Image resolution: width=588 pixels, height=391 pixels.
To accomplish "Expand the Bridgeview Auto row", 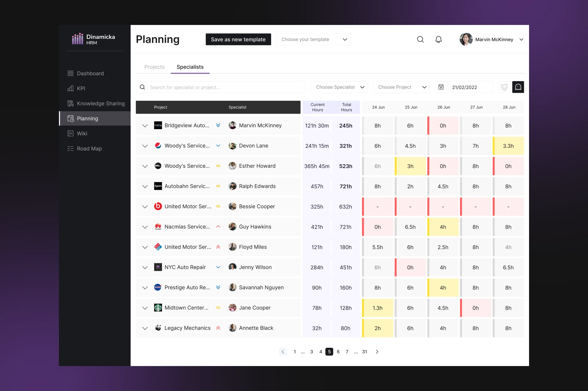I will pyautogui.click(x=145, y=126).
